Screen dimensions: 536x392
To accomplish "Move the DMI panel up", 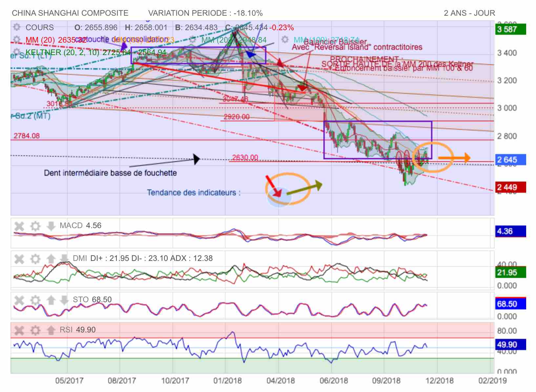I will [51, 259].
